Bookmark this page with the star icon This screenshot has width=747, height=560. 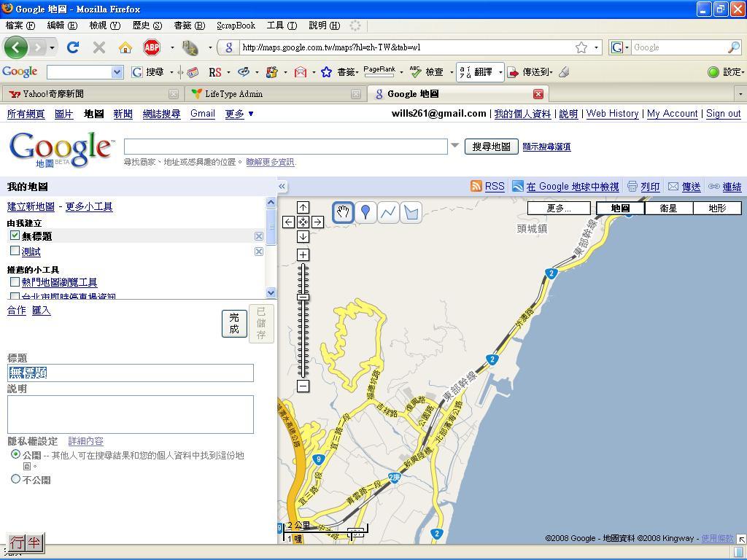tap(581, 47)
